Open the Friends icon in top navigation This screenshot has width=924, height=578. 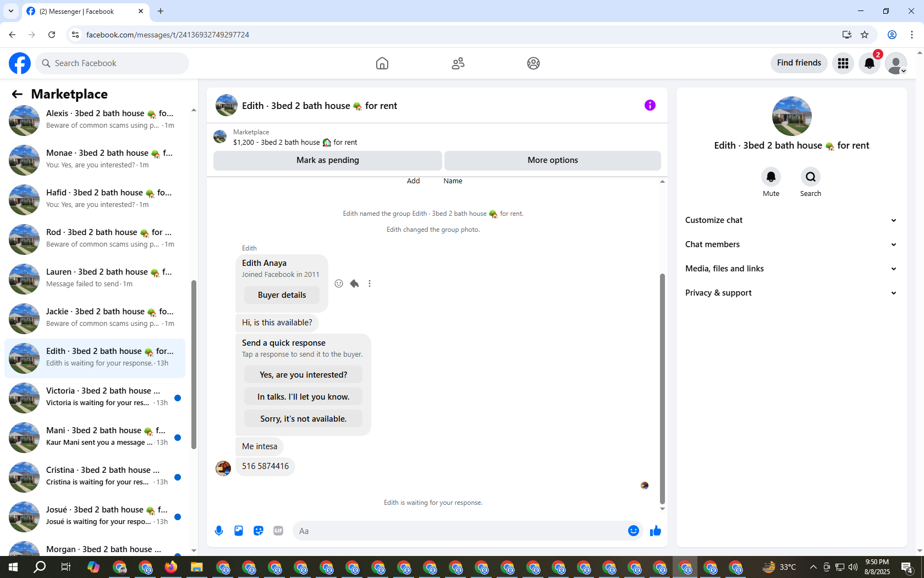coord(458,63)
